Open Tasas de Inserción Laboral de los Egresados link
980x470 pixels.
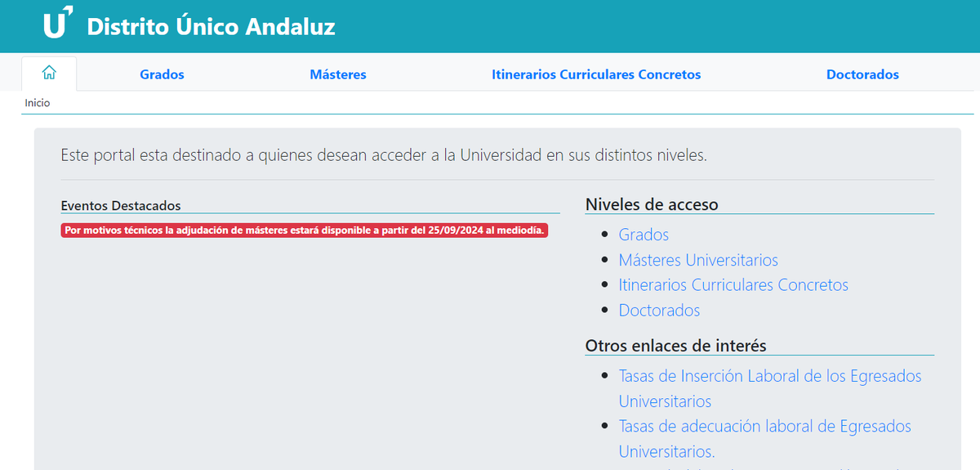[770, 388]
